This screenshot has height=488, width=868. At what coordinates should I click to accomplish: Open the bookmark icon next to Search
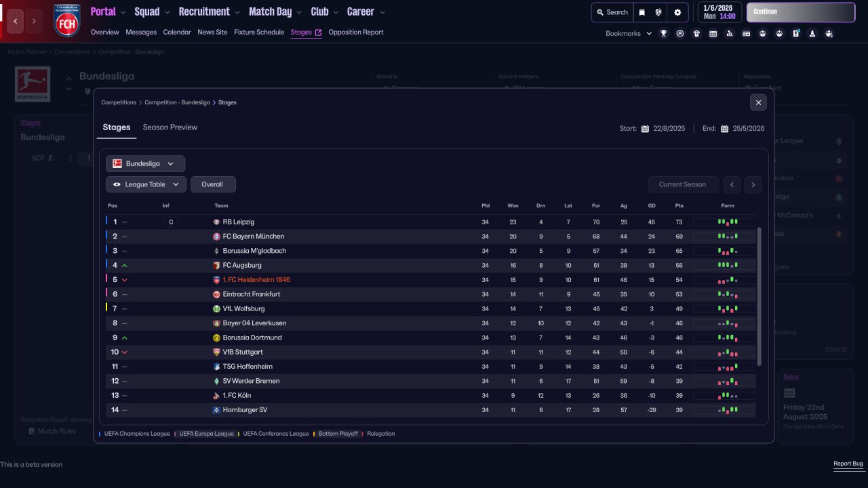click(x=642, y=12)
